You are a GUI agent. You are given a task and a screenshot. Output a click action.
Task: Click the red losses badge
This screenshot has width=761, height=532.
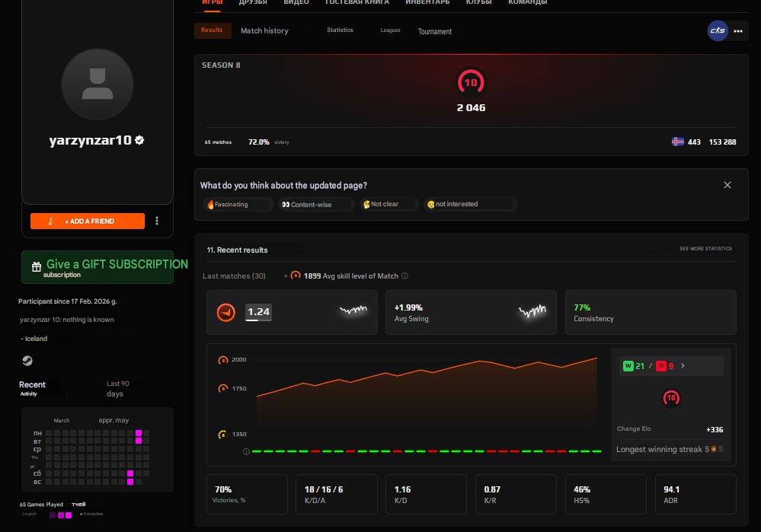(660, 365)
